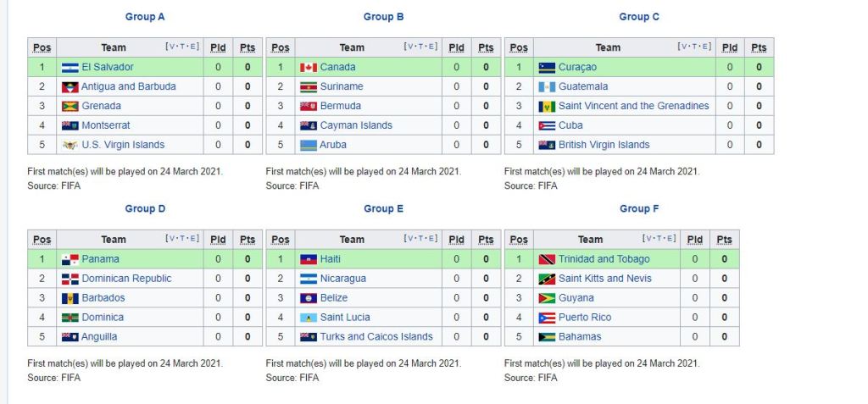Click the E (edit) link in Group B header
Viewport: 868px width, 404px height.
pyautogui.click(x=431, y=47)
